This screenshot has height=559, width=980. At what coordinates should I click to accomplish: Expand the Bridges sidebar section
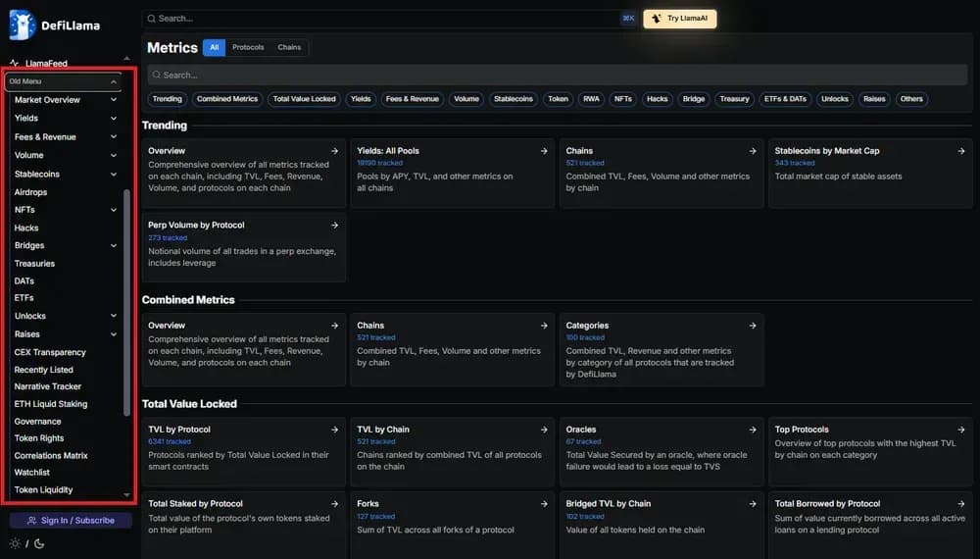tap(114, 246)
